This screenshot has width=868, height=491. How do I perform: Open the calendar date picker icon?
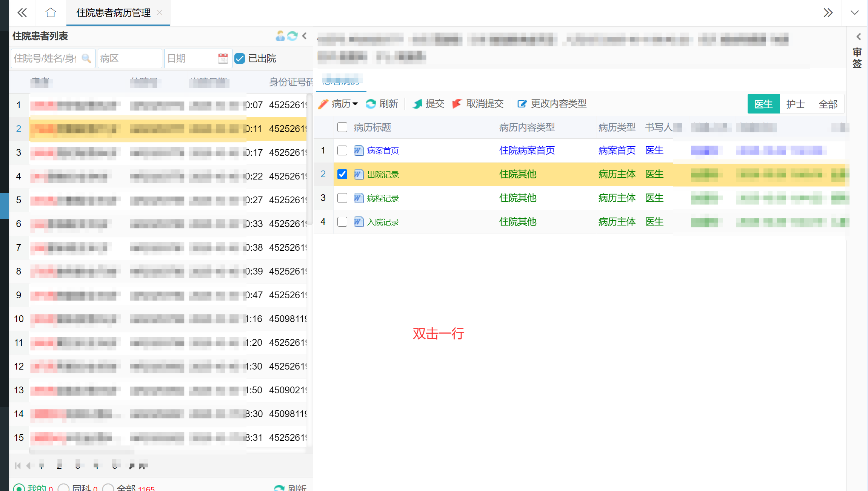(x=223, y=58)
